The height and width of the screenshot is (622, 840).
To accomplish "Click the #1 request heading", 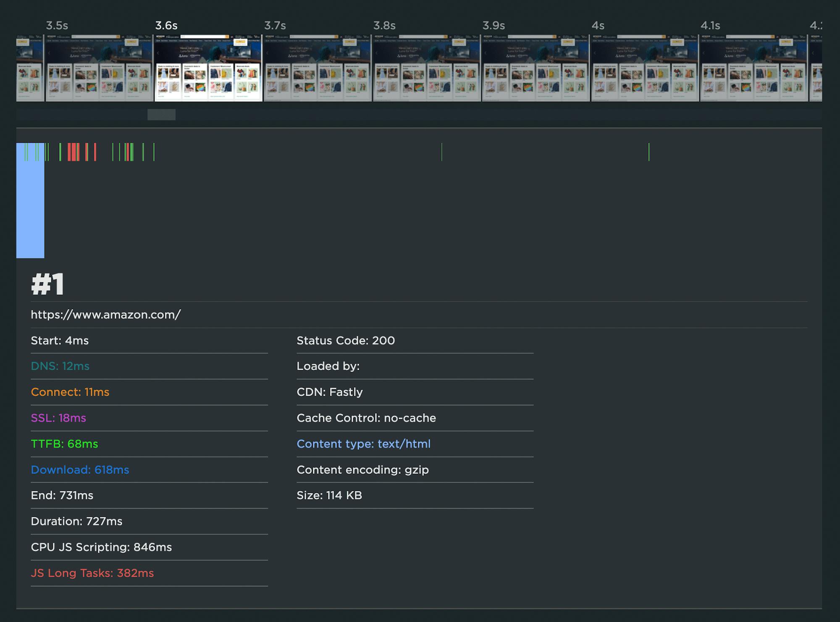I will coord(47,284).
